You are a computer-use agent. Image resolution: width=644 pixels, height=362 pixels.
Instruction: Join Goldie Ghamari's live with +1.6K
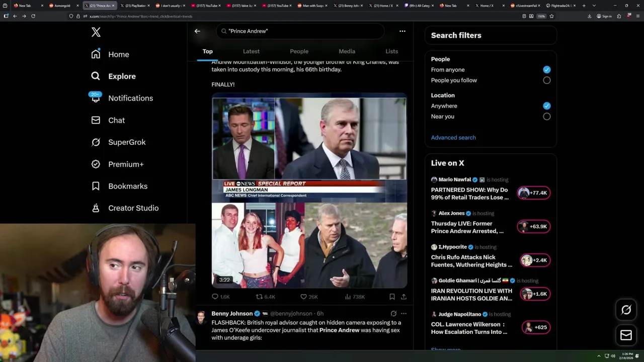point(535,294)
